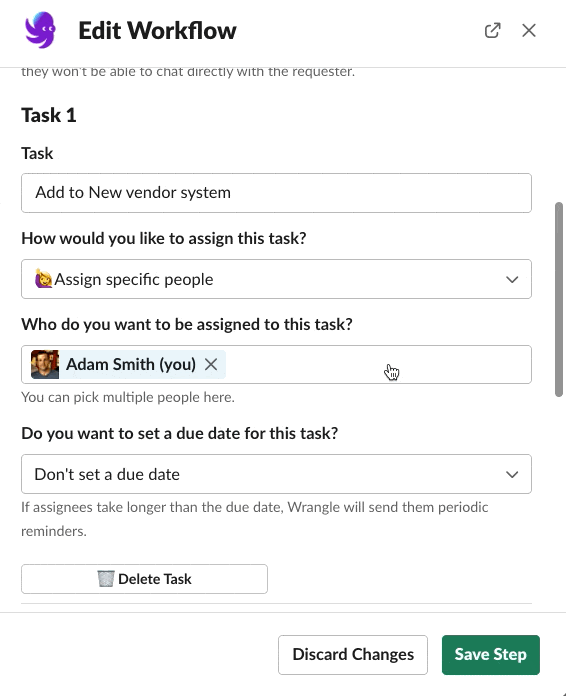Click 'You can pick multiple people here.' hint
The height and width of the screenshot is (696, 566).
click(x=128, y=397)
